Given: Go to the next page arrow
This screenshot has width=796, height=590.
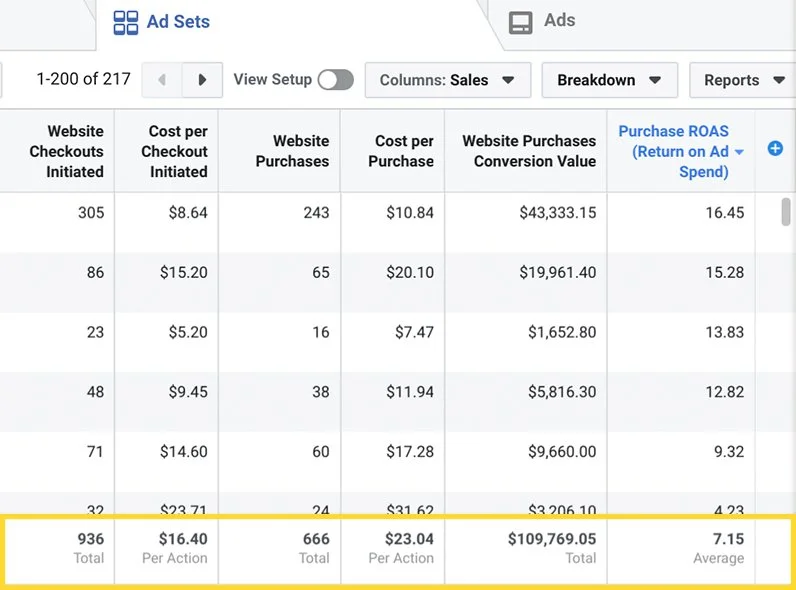Looking at the screenshot, I should [x=202, y=80].
